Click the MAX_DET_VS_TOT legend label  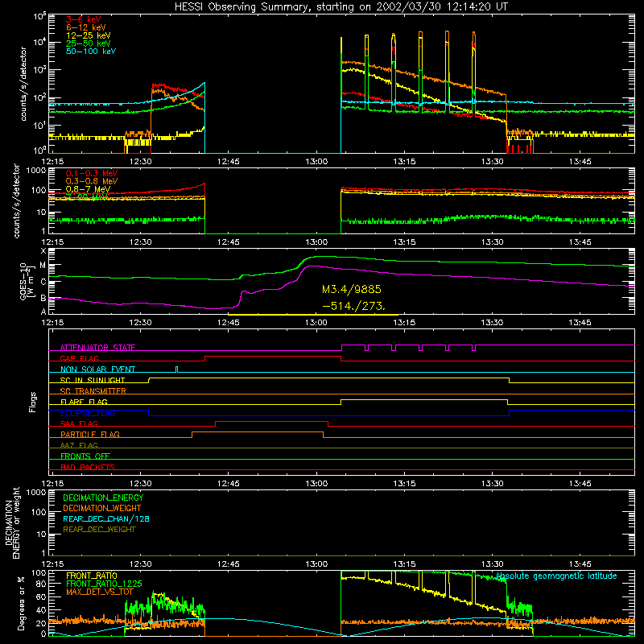click(100, 592)
